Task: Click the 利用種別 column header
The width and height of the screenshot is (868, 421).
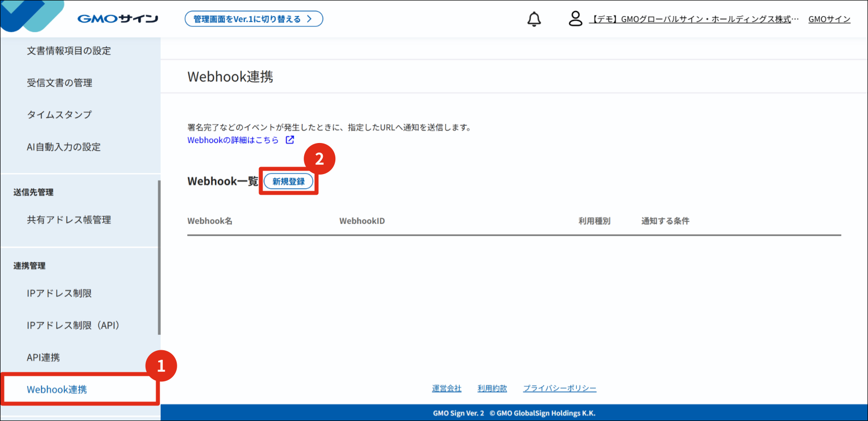Action: pos(594,221)
